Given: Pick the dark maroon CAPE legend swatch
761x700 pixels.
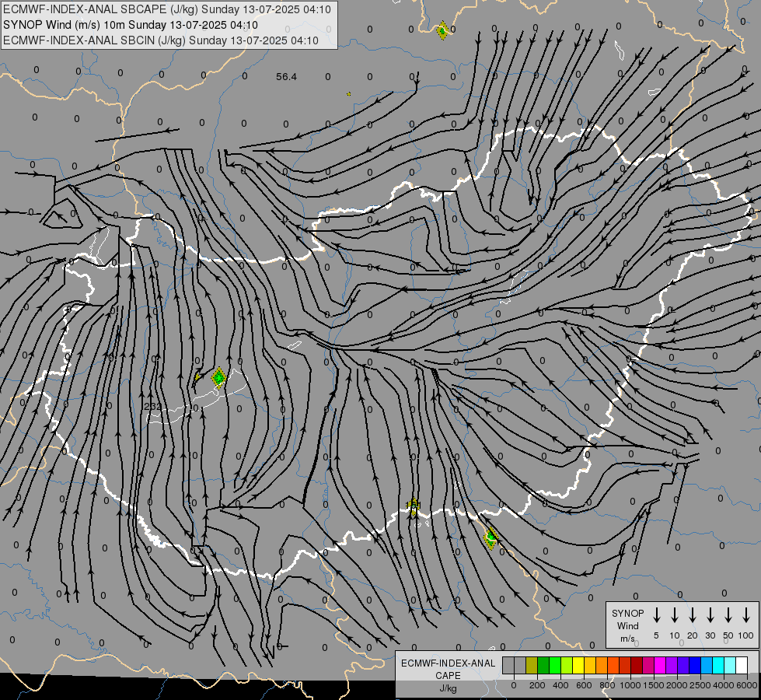Looking at the screenshot, I should click(637, 665).
